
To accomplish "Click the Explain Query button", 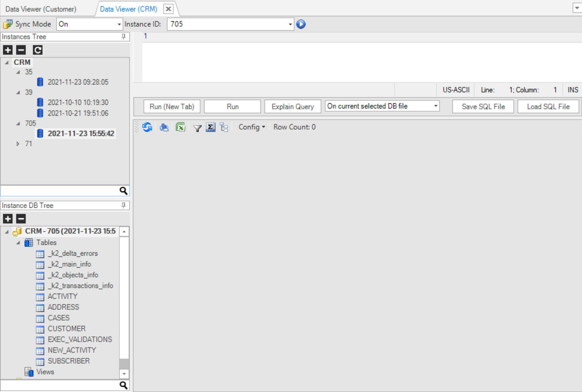I will 292,106.
